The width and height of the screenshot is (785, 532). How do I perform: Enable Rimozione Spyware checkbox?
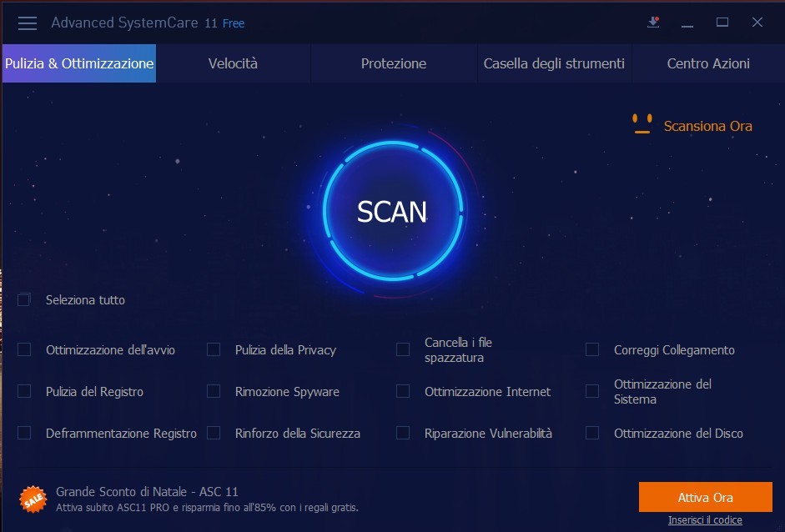point(214,391)
